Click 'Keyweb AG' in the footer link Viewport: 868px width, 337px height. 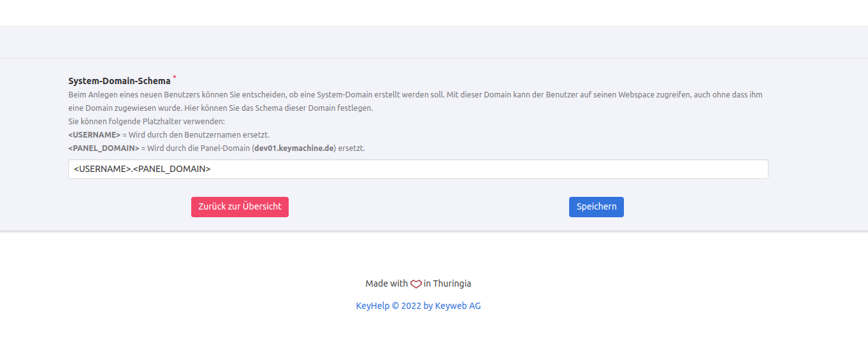pos(458,306)
